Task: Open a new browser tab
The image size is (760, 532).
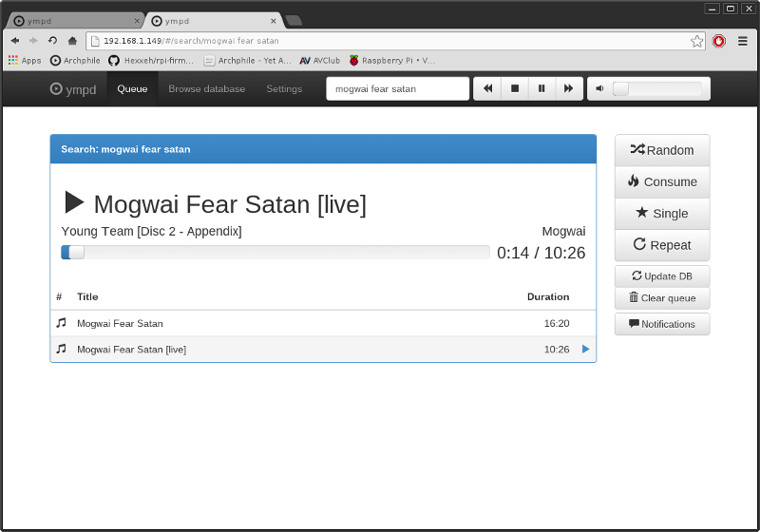Action: coord(294,20)
